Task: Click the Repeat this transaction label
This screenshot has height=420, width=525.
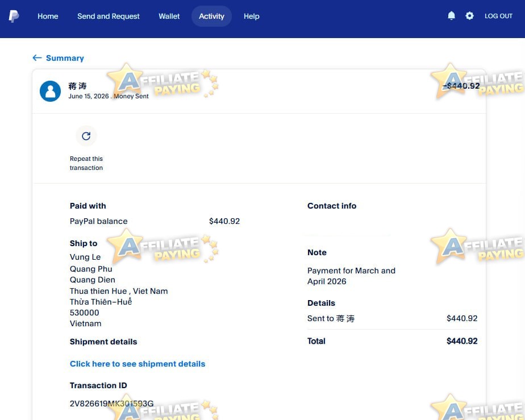Action: (x=86, y=163)
